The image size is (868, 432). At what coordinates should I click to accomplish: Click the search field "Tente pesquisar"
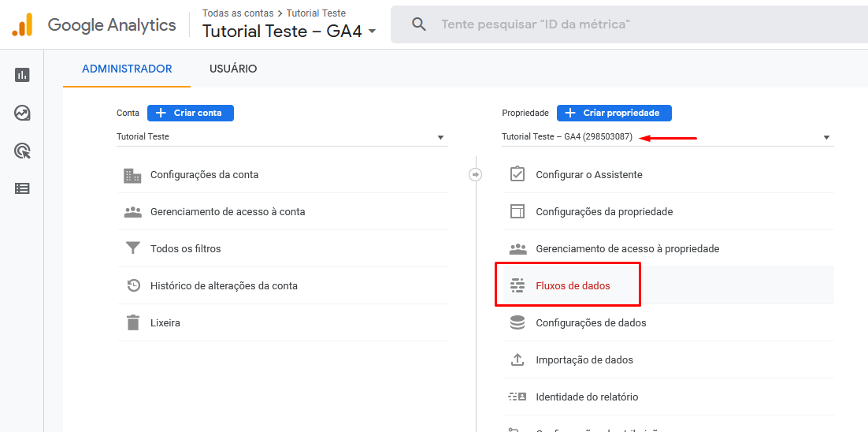point(629,24)
